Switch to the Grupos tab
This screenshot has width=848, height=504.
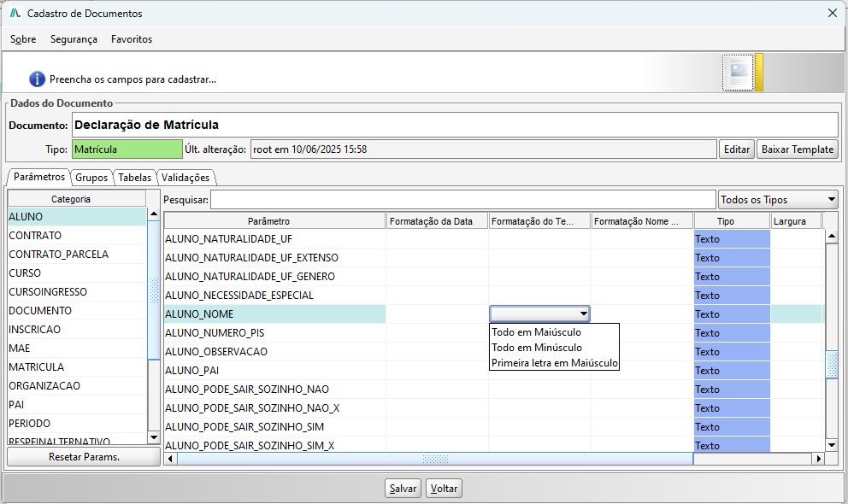point(91,177)
